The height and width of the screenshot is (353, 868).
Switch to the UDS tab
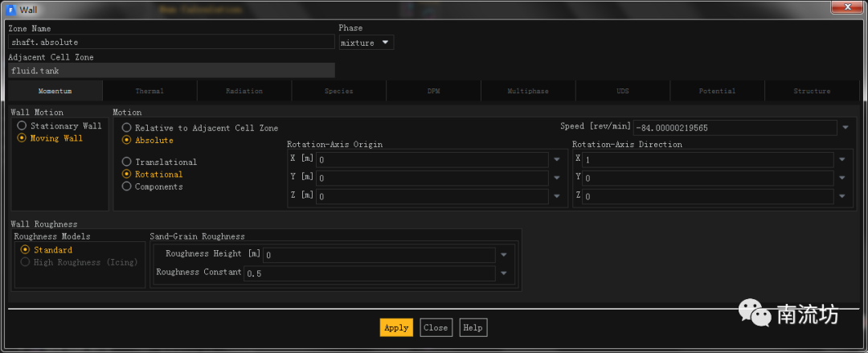pyautogui.click(x=623, y=91)
